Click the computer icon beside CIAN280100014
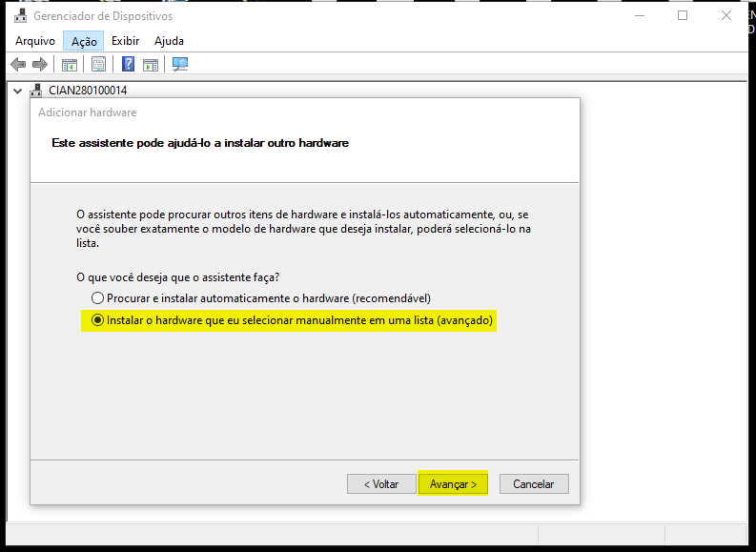 (x=36, y=91)
